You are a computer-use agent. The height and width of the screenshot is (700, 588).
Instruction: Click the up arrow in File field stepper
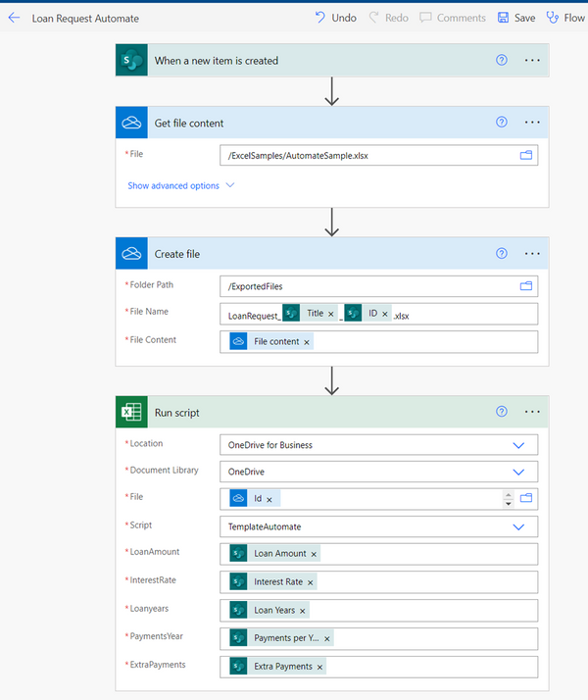tap(509, 495)
